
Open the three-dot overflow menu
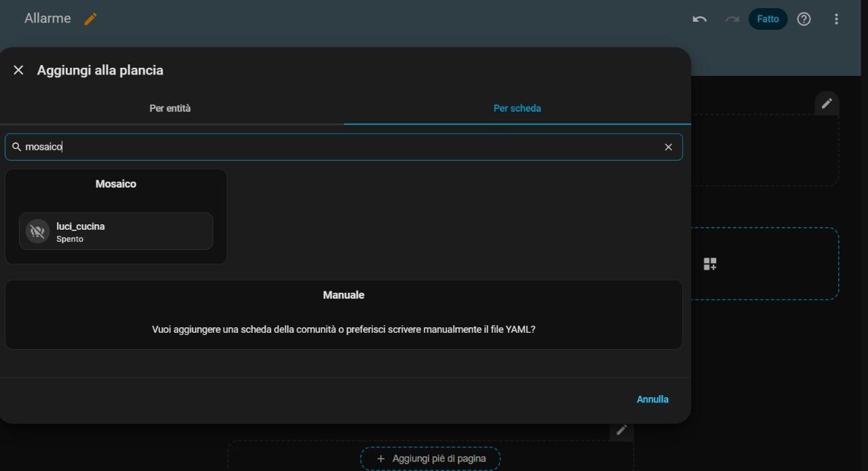(836, 19)
